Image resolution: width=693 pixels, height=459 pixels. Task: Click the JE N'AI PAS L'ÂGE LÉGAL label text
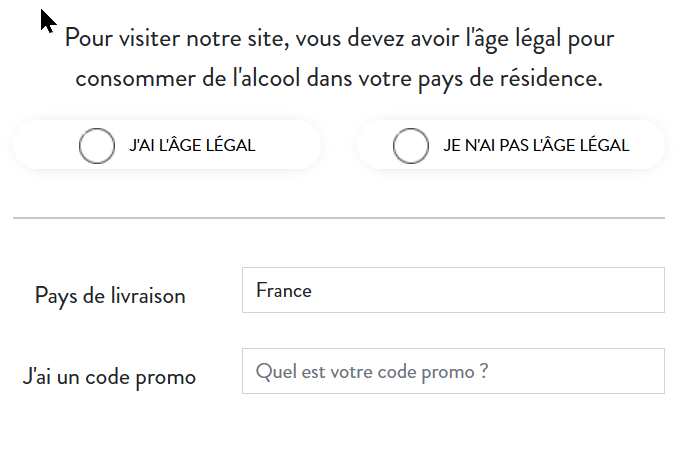point(536,145)
